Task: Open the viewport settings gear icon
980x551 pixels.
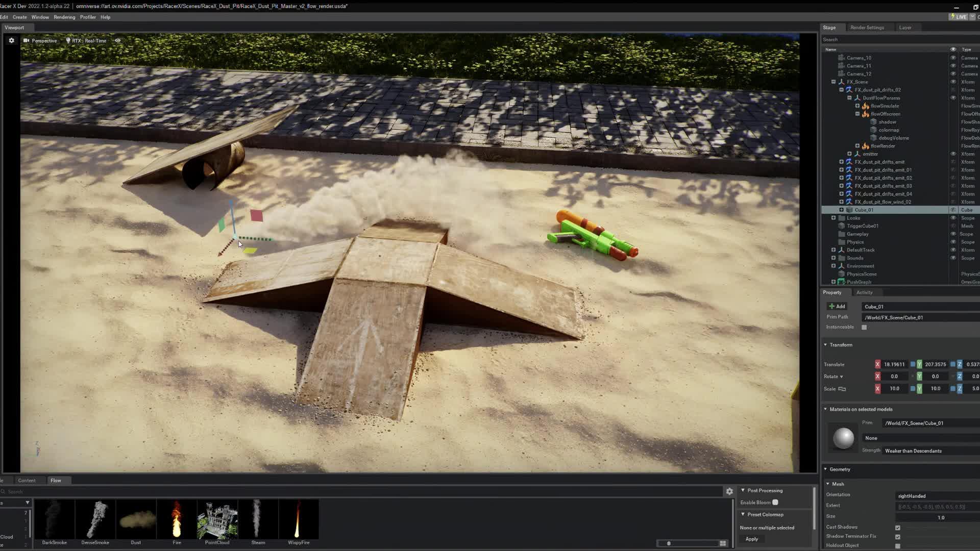Action: (11, 40)
